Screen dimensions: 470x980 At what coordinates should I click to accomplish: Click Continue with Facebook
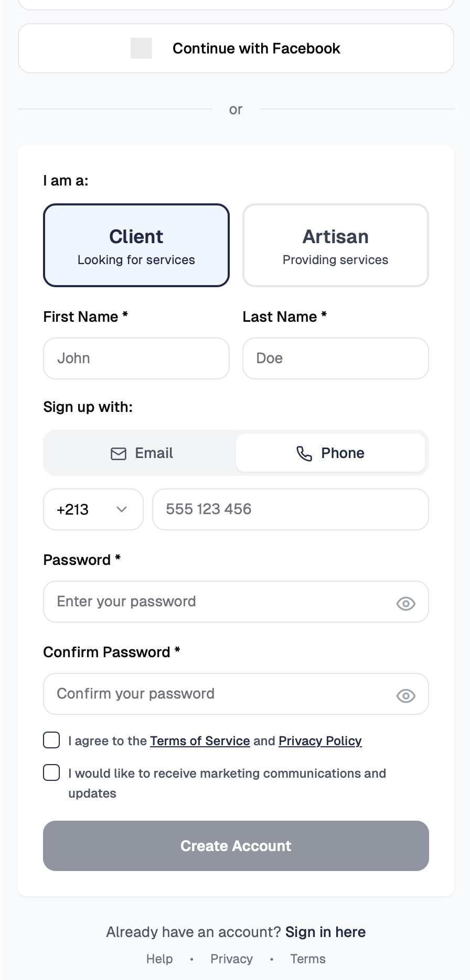click(236, 48)
